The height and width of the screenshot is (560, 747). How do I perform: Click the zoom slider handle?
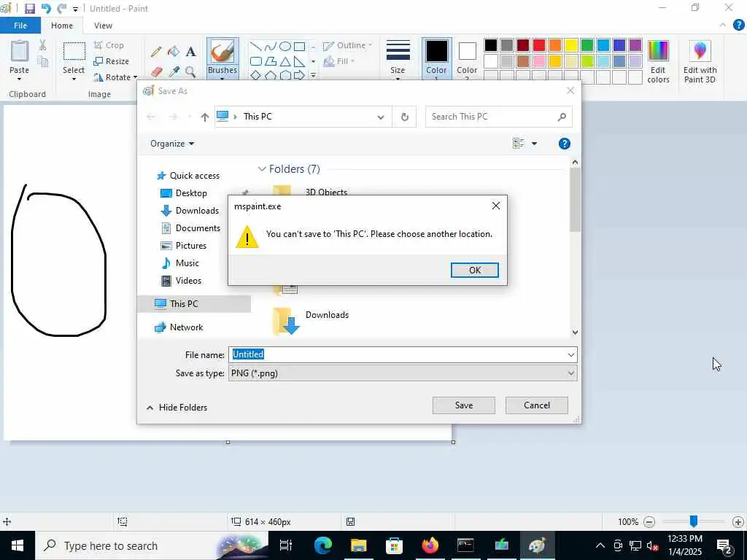pyautogui.click(x=694, y=521)
